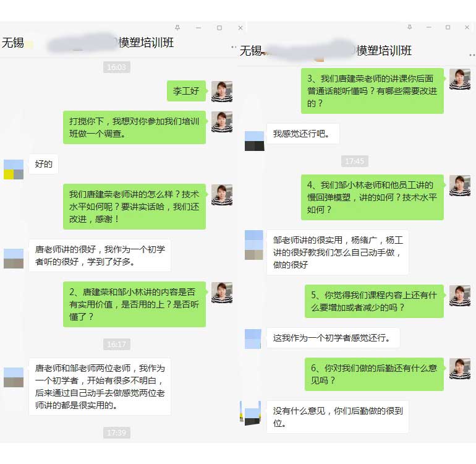
Task: Minimize the right chat window
Action: 428,27
